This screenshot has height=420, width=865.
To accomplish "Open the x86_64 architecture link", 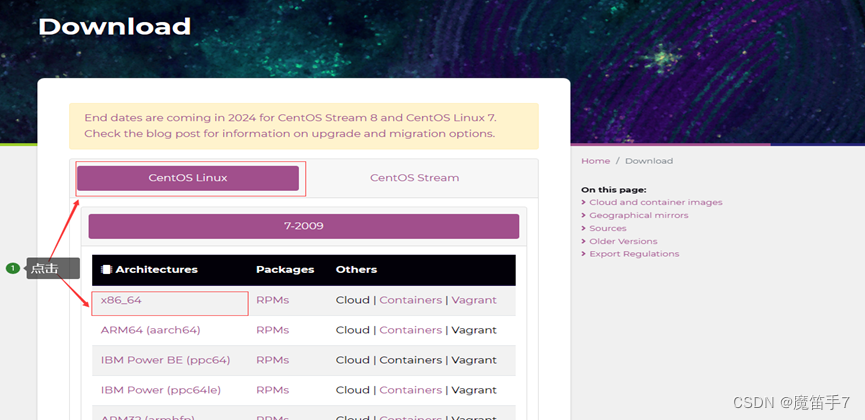I will point(121,300).
